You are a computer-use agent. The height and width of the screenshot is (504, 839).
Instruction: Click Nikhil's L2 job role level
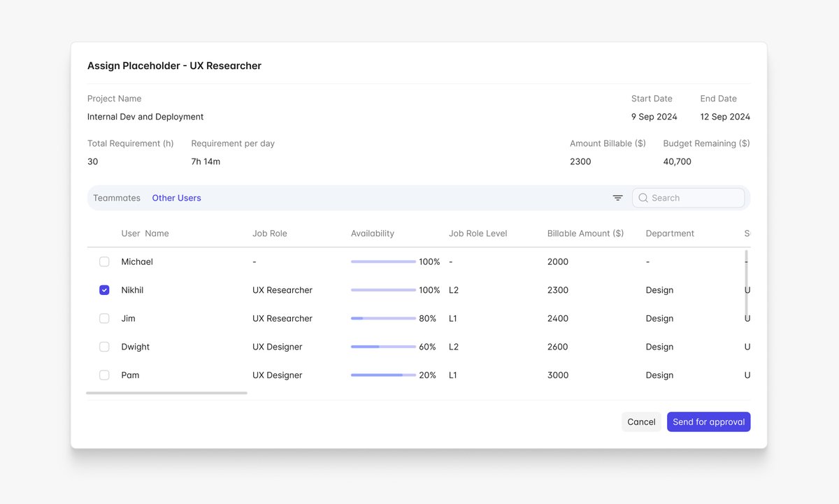coord(454,290)
